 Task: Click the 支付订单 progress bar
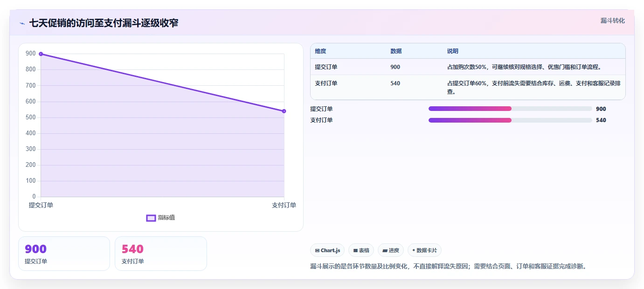[x=510, y=120]
